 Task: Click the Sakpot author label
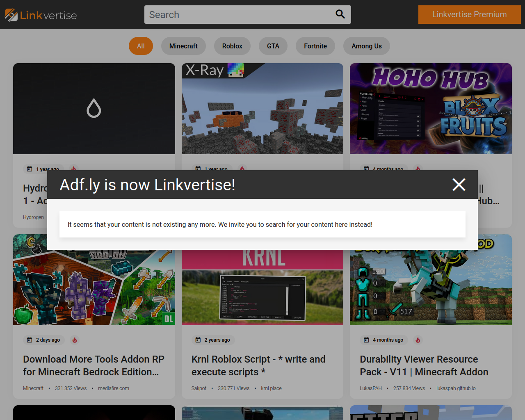point(199,388)
